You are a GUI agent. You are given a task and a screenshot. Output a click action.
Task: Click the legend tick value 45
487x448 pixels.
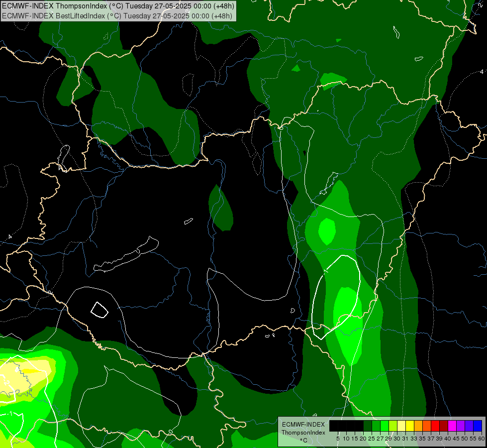click(x=456, y=439)
